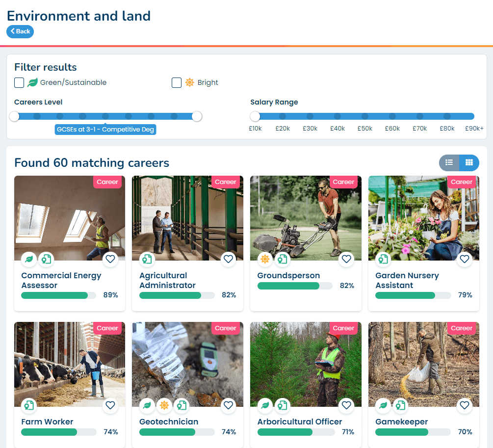This screenshot has width=493, height=448.
Task: Open the Arboricultural Officer career title
Action: pyautogui.click(x=300, y=422)
